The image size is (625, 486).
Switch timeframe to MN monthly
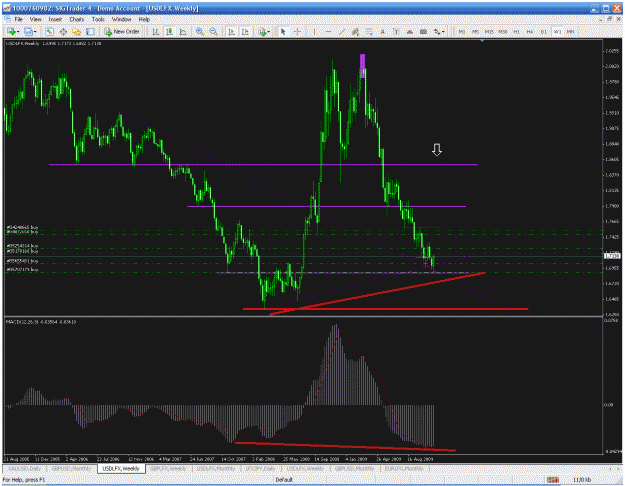tap(570, 31)
